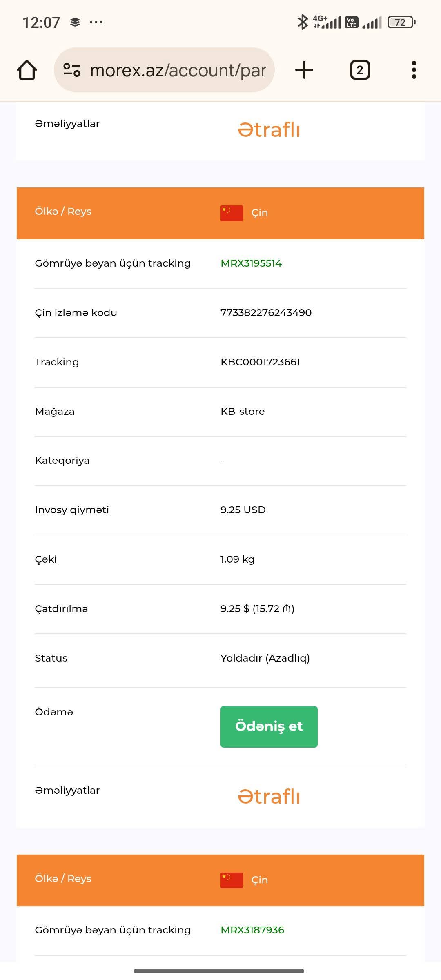Open a new tab with plus icon
The width and height of the screenshot is (441, 980).
(x=304, y=70)
